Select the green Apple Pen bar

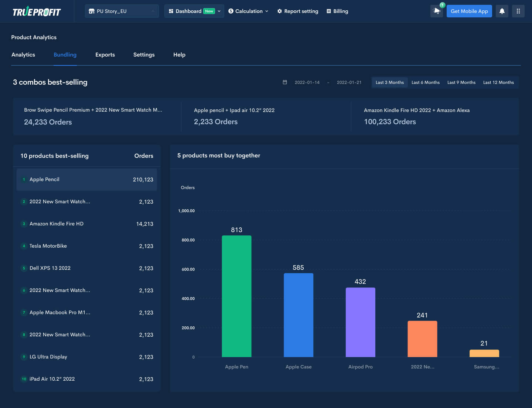point(236,296)
